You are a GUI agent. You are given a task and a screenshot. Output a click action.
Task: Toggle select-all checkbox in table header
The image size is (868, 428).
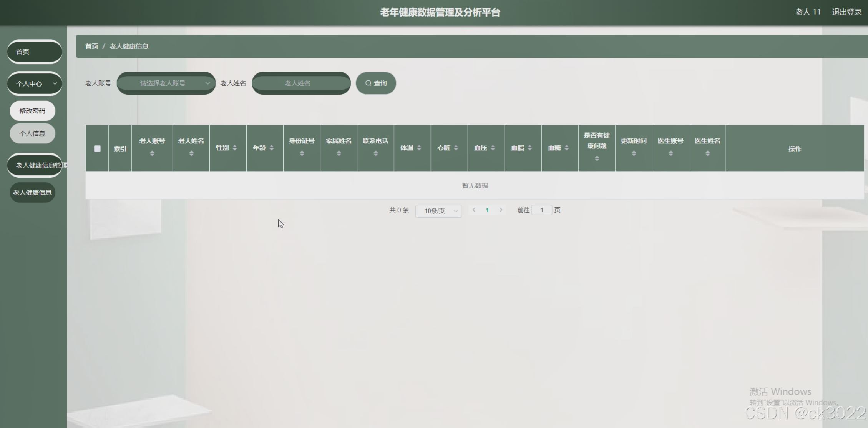pyautogui.click(x=97, y=148)
